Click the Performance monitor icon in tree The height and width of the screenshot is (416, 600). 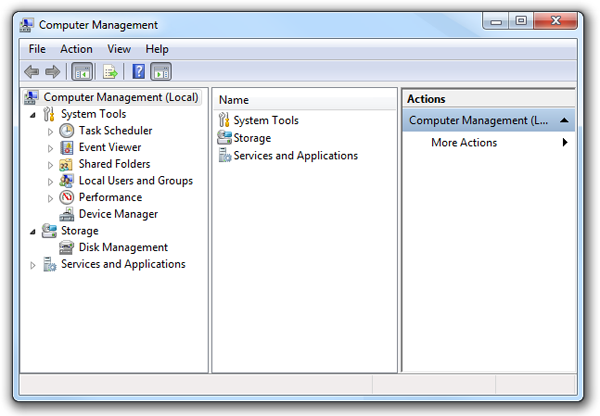click(x=67, y=197)
